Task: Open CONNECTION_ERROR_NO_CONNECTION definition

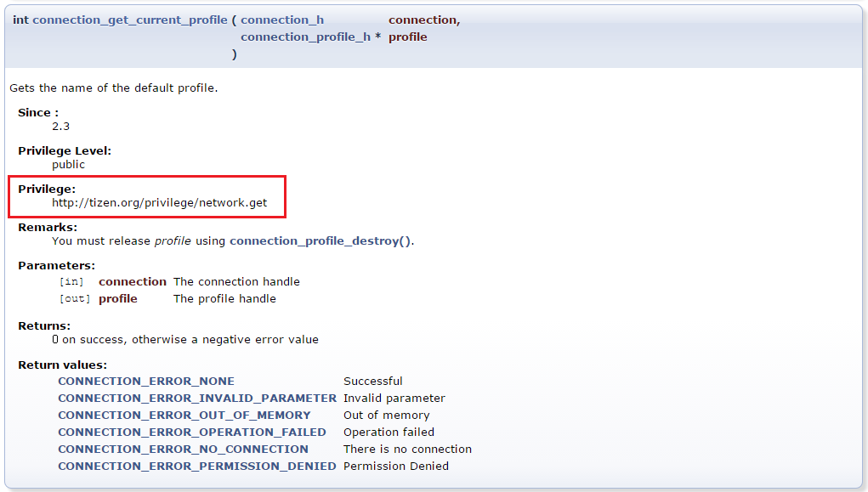Action: point(183,449)
